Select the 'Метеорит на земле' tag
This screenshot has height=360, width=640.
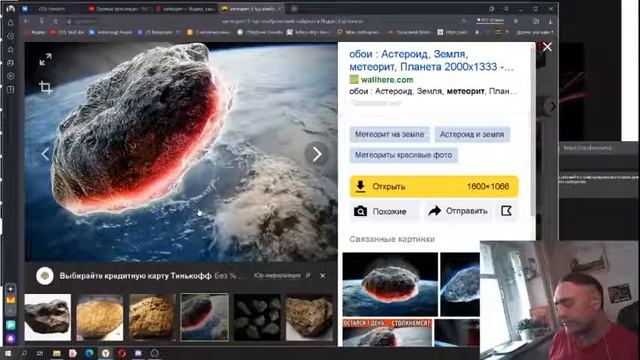pos(389,134)
